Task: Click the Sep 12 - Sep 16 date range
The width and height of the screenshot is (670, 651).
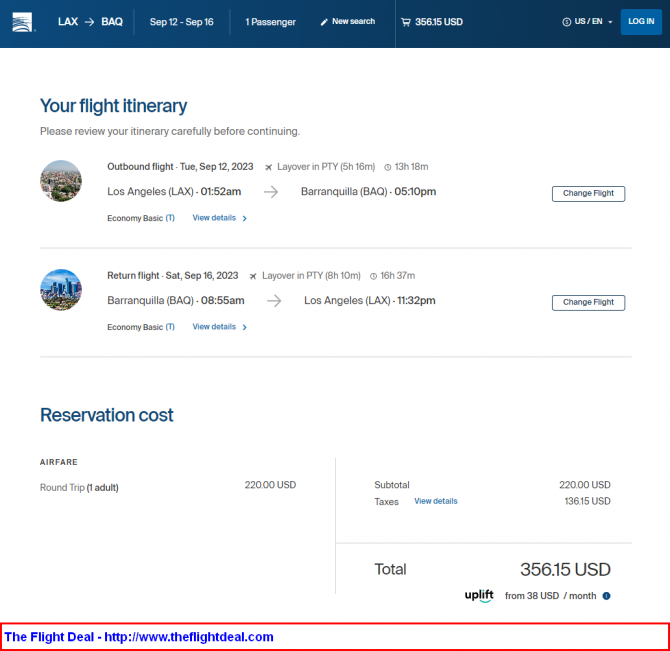Action: tap(182, 22)
